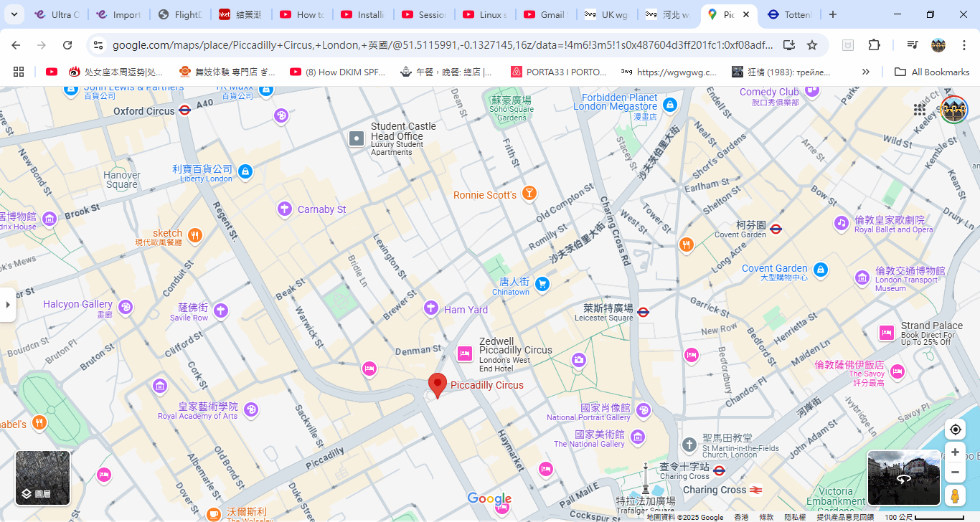Click the Ronnie Scott's bar marker
The height and width of the screenshot is (522, 980).
coord(529,193)
